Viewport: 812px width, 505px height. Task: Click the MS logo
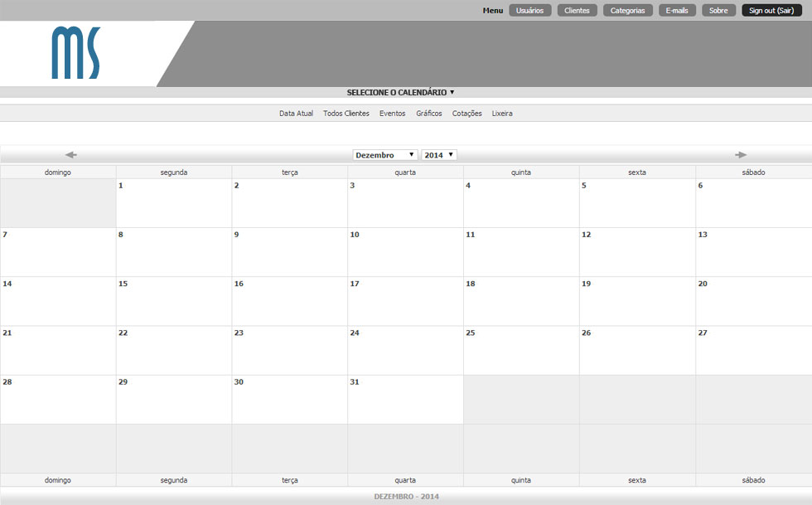click(76, 53)
